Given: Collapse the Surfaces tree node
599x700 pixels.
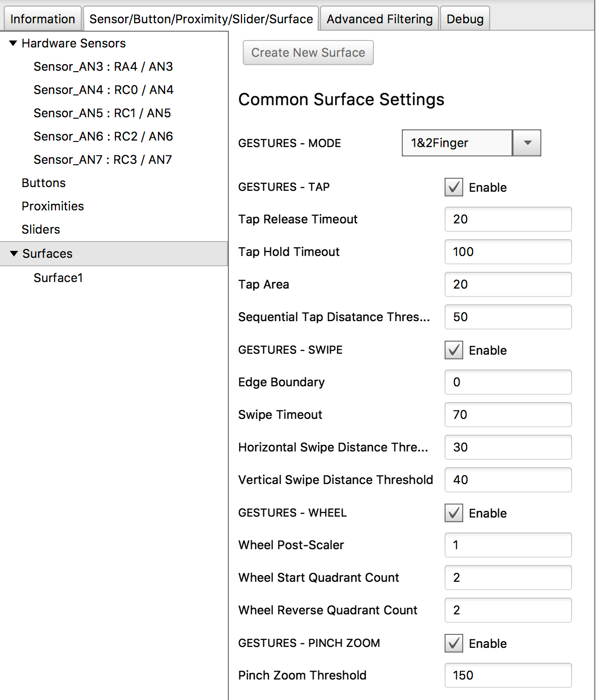Looking at the screenshot, I should click(14, 254).
